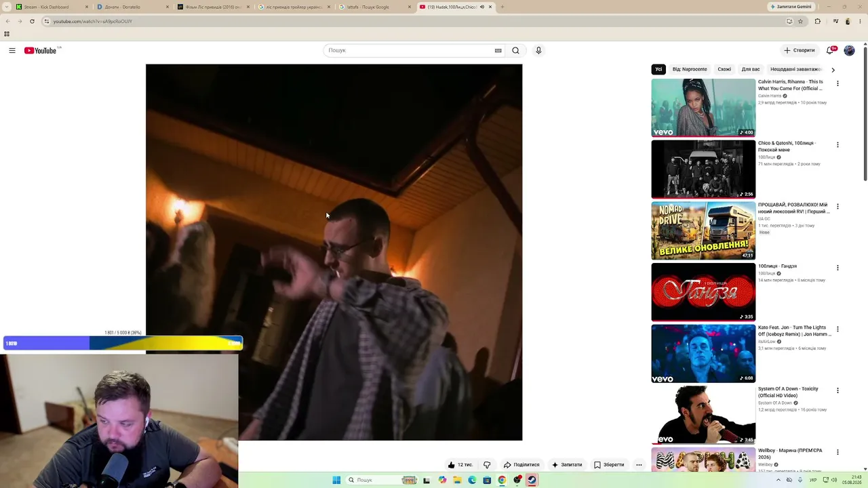Close the Stream - Kick Dashboard tab
This screenshot has height=488, width=868.
click(x=87, y=7)
